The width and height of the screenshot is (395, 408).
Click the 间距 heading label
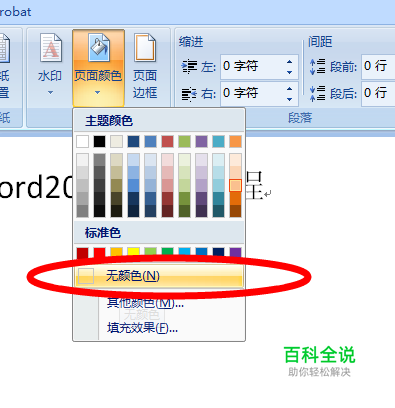(320, 42)
